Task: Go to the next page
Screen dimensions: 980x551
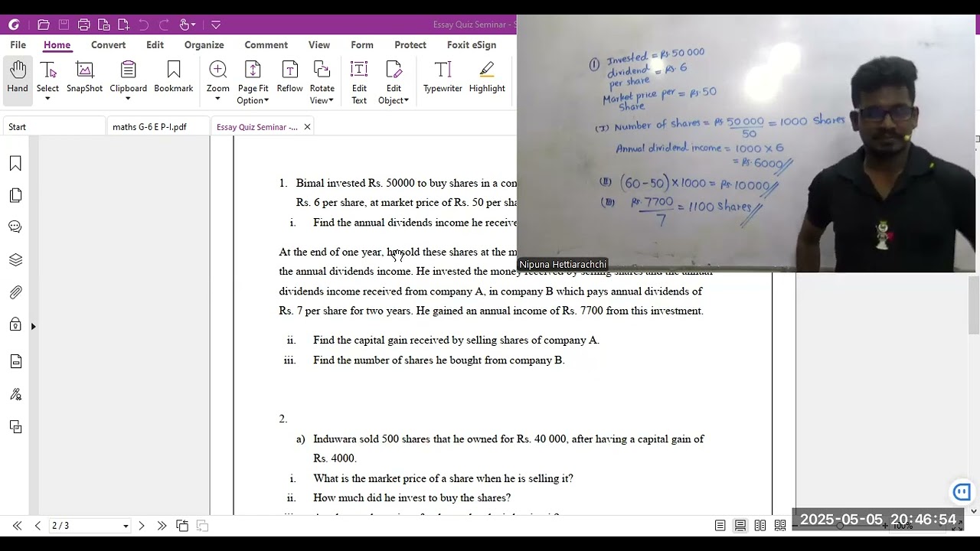Action: tap(142, 526)
